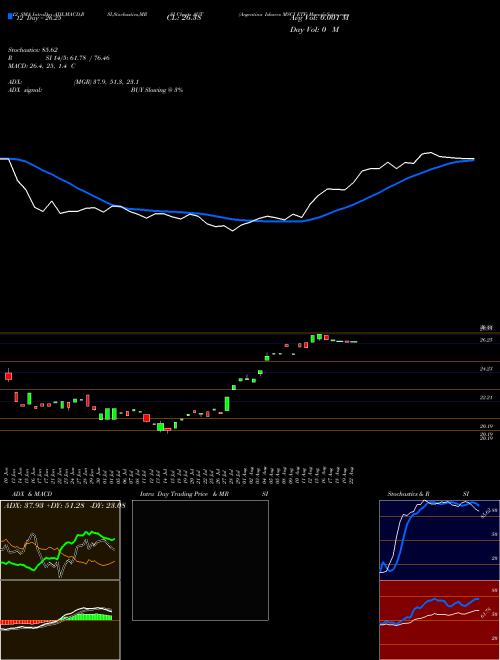The height and width of the screenshot is (660, 500).
Task: Select the 'CL: 26.38' closing price
Action: 184,18
